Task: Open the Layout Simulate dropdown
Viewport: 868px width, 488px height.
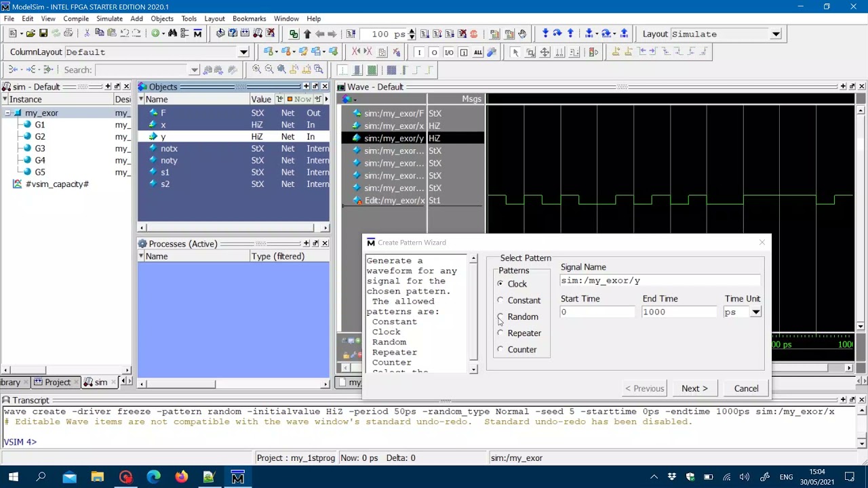Action: click(776, 34)
